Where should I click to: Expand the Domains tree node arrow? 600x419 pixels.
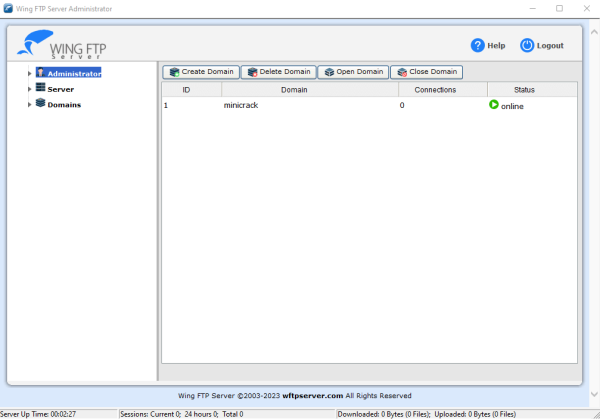29,104
